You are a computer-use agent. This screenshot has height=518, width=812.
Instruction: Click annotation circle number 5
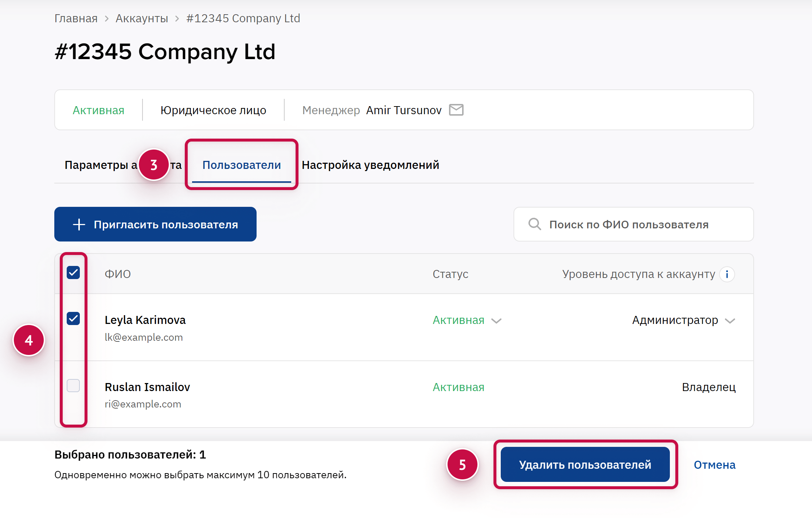tap(462, 465)
